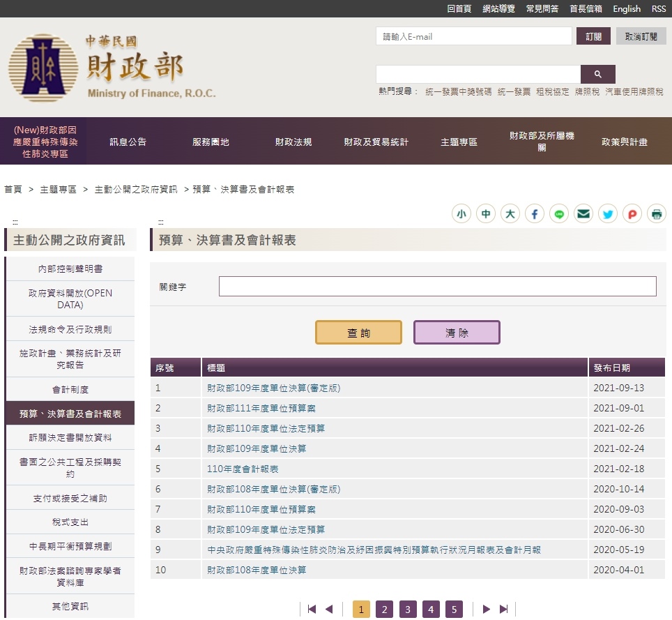Open 財政法規 navigation menu
The width and height of the screenshot is (672, 620).
point(293,142)
